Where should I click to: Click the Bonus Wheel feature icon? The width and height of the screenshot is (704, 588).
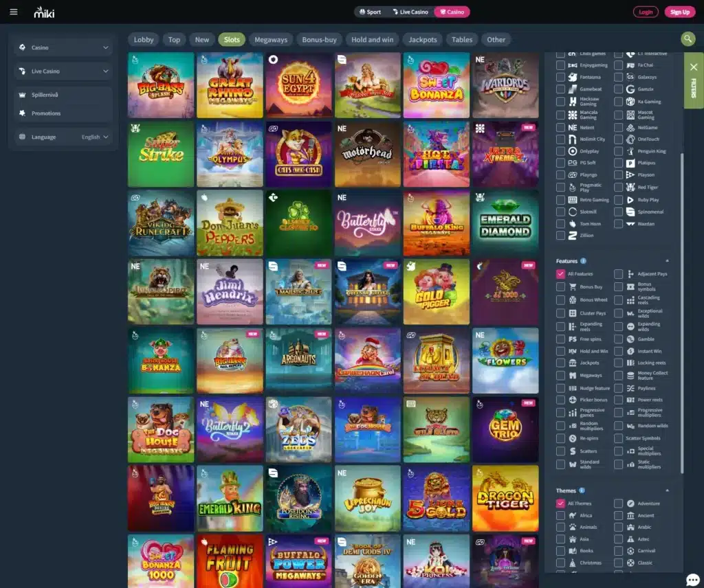point(573,299)
